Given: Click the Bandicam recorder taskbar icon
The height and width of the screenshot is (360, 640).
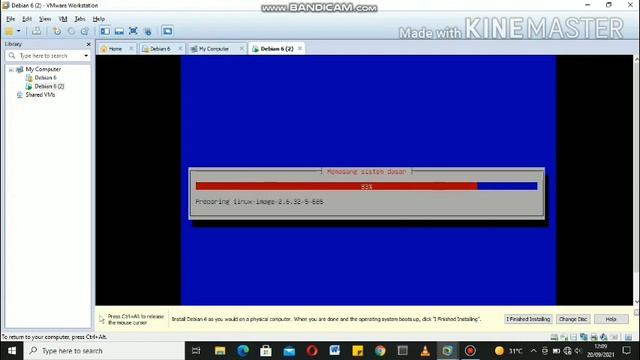Looking at the screenshot, I should tap(470, 351).
